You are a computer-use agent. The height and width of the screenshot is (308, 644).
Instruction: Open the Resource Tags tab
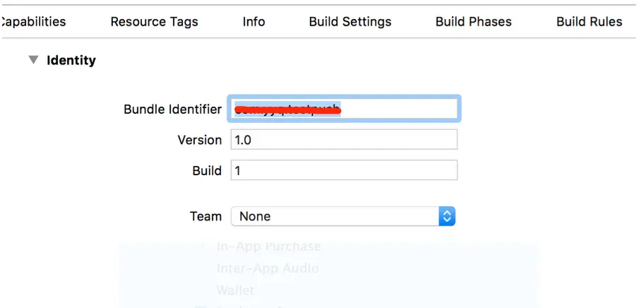click(155, 21)
